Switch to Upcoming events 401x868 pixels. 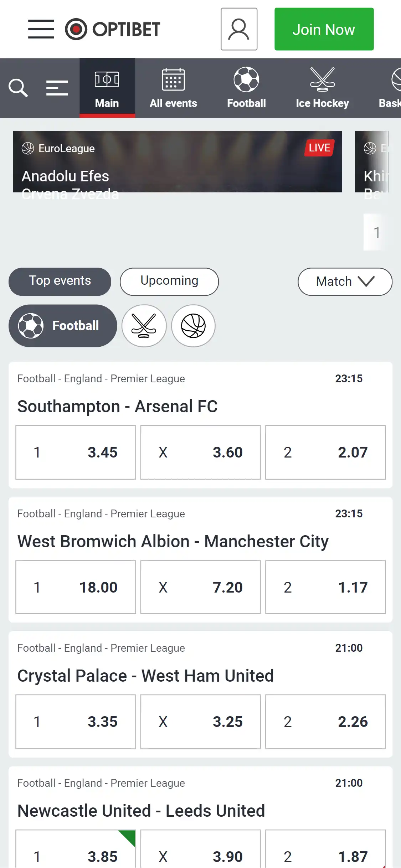pos(169,281)
